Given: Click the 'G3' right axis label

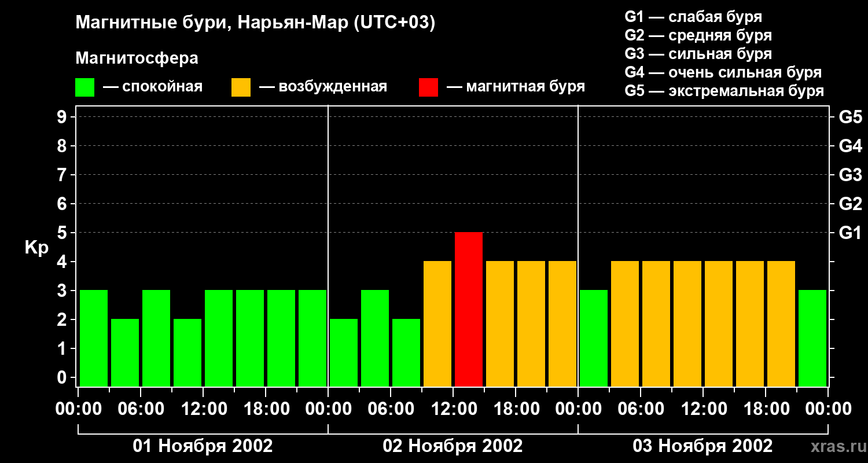Looking at the screenshot, I should [850, 175].
